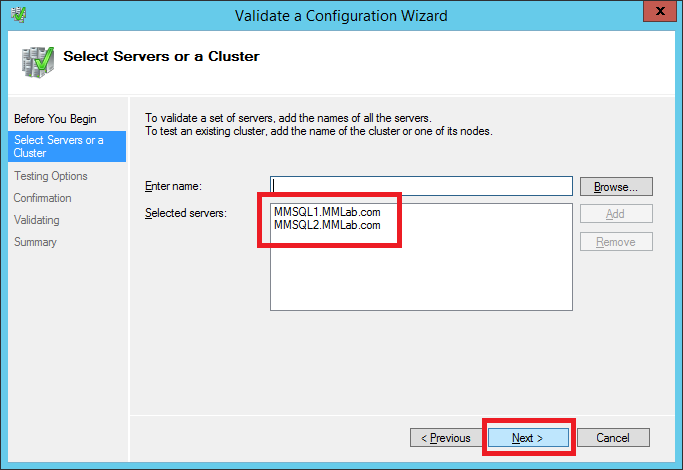Jump to the Confirmation step

point(43,198)
